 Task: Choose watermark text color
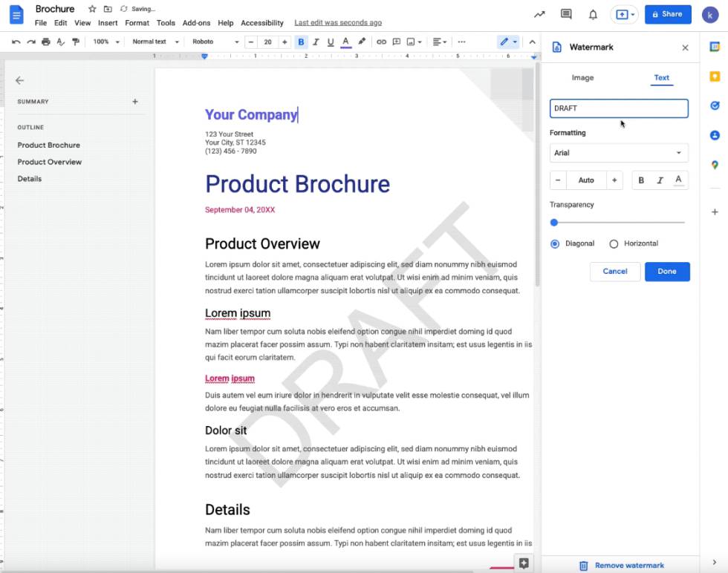pyautogui.click(x=678, y=180)
